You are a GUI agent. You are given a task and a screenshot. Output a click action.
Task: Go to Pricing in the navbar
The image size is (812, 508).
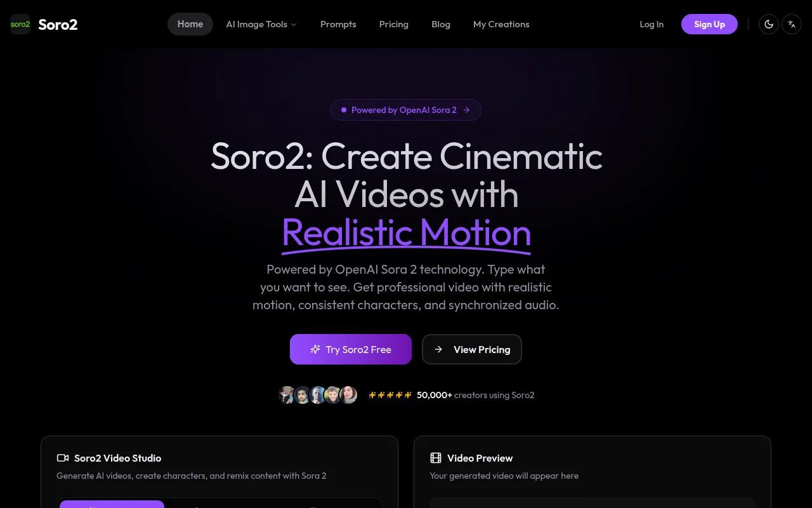point(394,24)
